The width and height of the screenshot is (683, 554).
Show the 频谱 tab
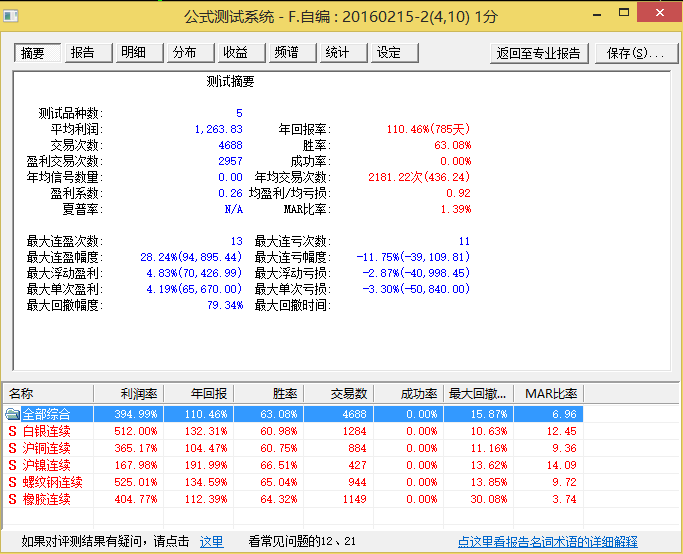292,53
